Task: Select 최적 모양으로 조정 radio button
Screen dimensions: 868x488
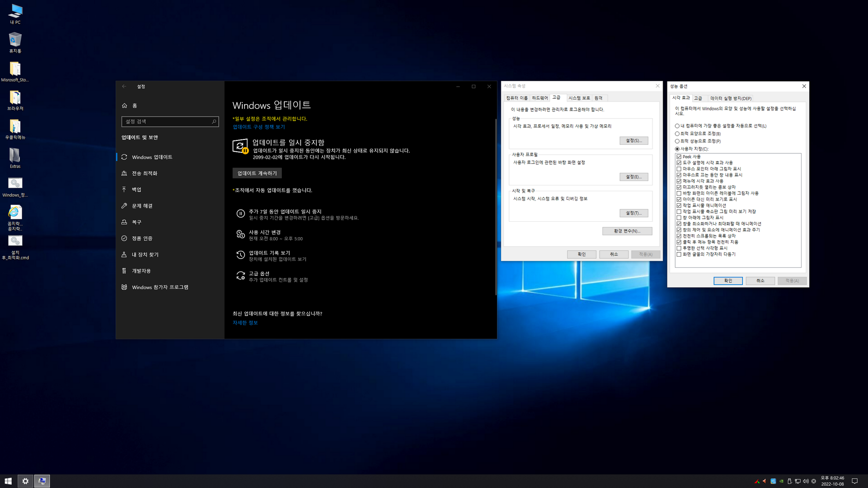Action: (x=677, y=134)
